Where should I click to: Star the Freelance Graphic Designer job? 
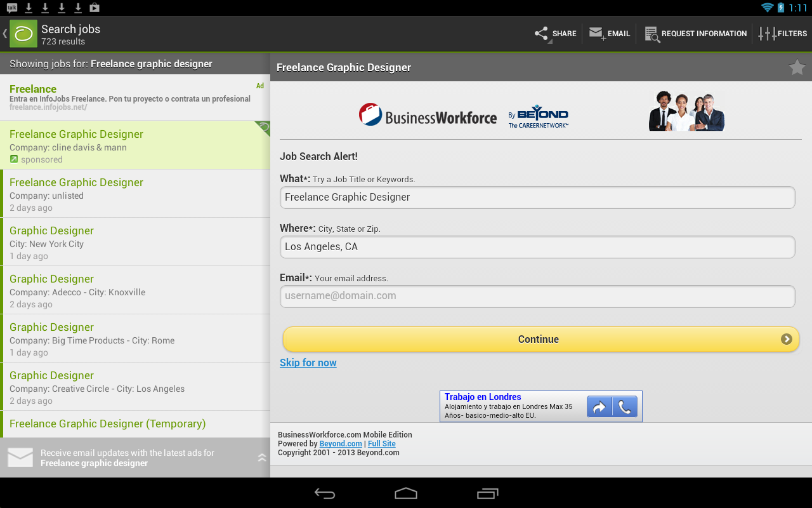pyautogui.click(x=797, y=67)
